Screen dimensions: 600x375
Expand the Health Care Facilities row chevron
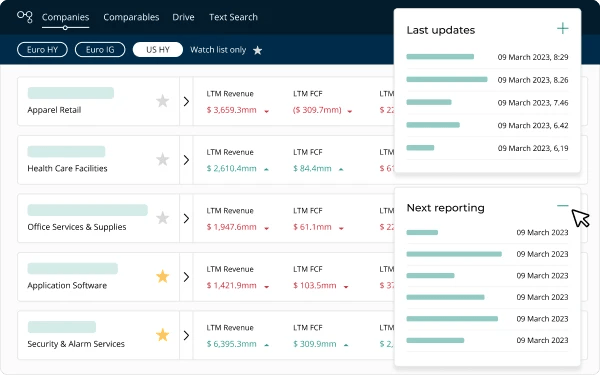[186, 160]
